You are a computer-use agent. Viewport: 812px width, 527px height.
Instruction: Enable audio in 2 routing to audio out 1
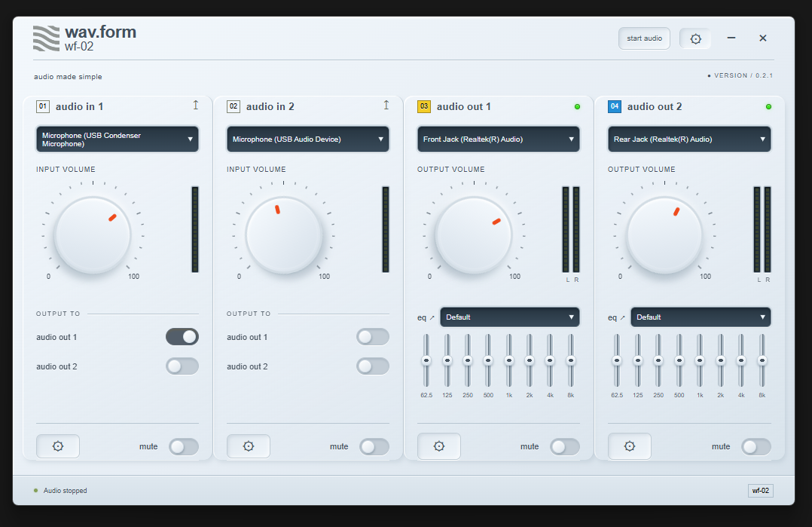(x=373, y=337)
